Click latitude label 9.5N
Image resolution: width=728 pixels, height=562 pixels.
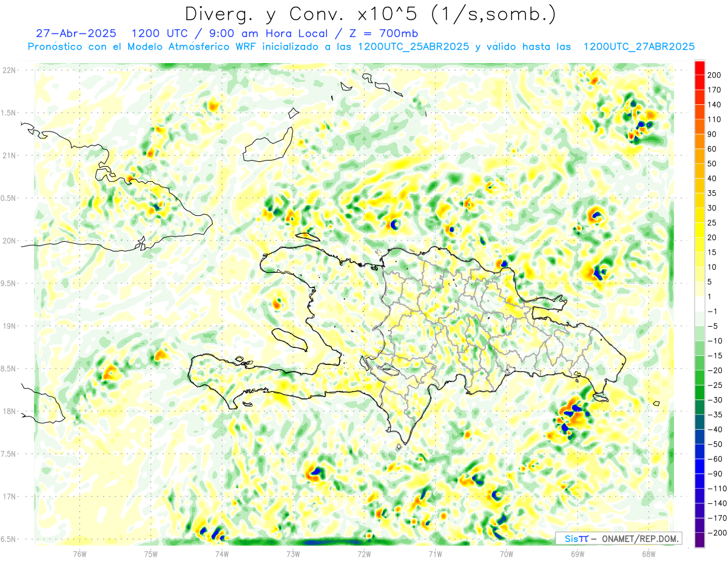click(x=9, y=283)
